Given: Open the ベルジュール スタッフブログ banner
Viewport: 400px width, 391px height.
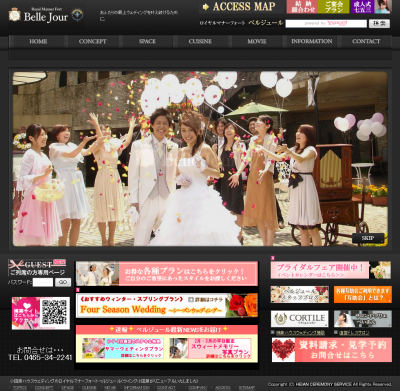Looking at the screenshot, I should pyautogui.click(x=300, y=294).
